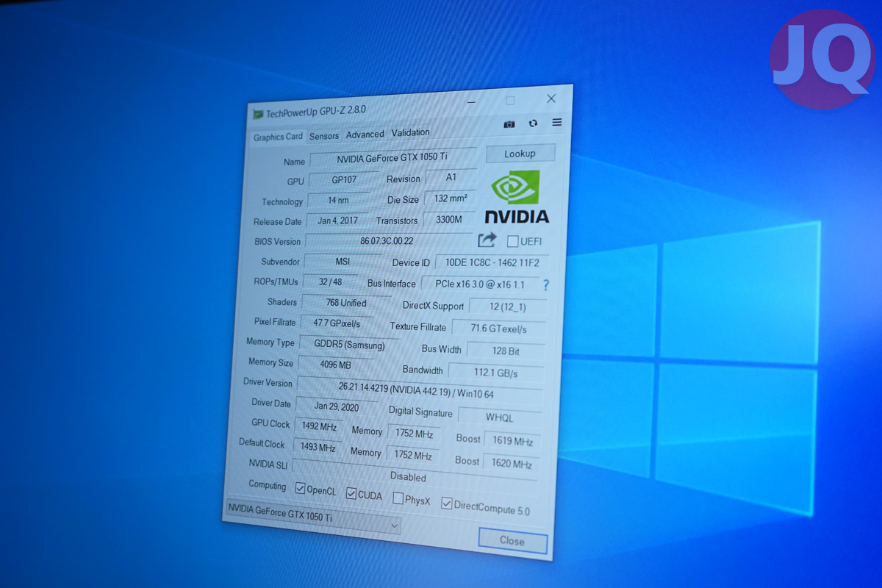Image resolution: width=882 pixels, height=588 pixels.
Task: Click the Bus Interface question mark
Action: coord(546,285)
